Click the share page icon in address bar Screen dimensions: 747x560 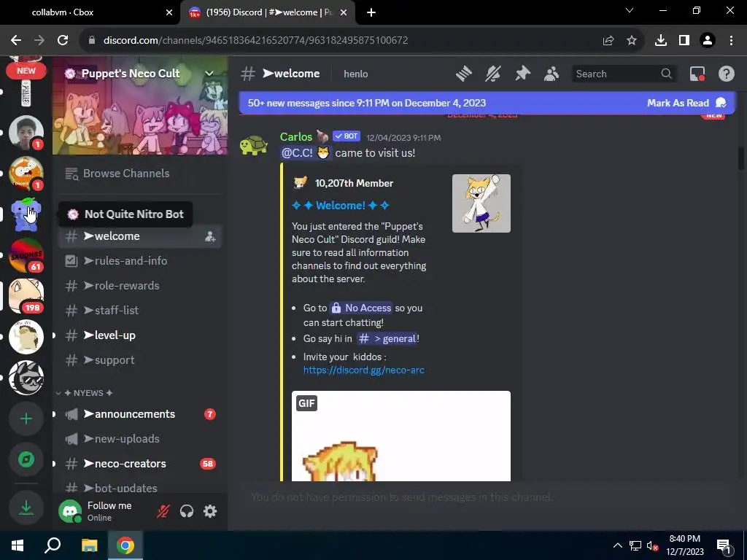(608, 41)
